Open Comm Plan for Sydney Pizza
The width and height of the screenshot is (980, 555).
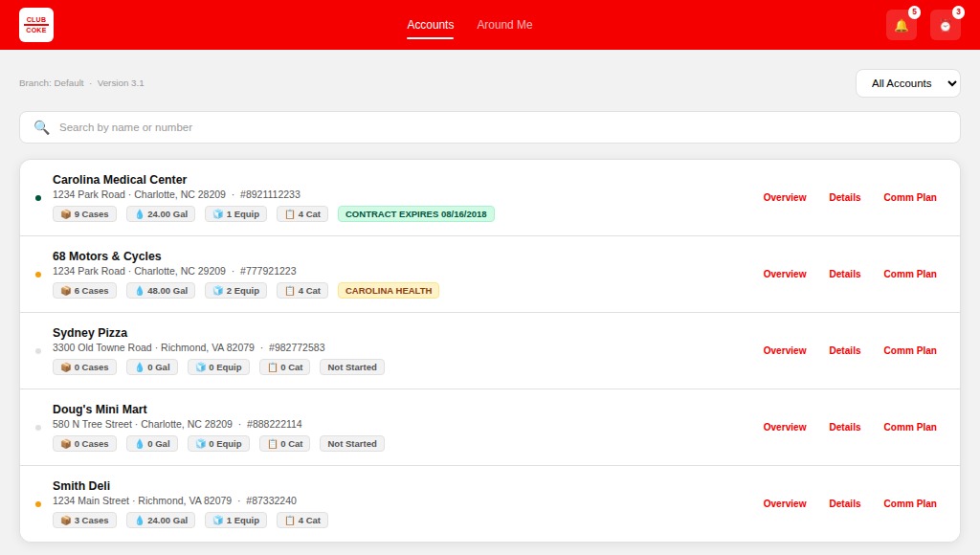click(910, 350)
